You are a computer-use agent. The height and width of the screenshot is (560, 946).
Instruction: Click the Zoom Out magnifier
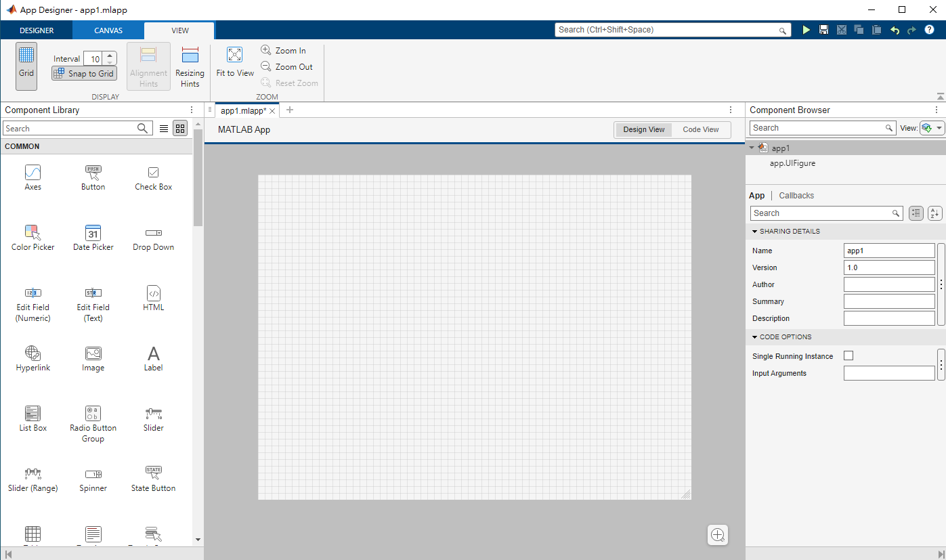coord(266,66)
